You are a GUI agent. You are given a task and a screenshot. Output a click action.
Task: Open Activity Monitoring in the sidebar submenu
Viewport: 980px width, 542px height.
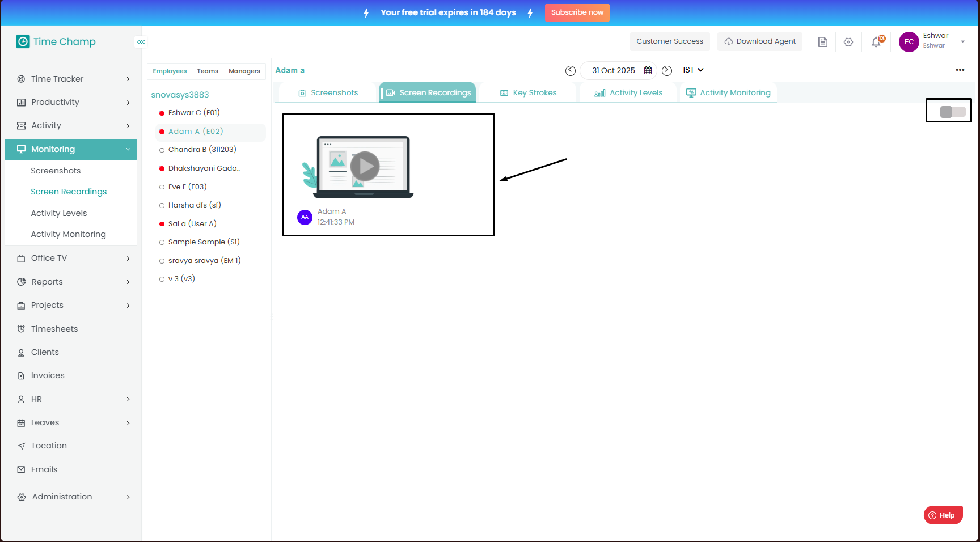[x=68, y=234]
